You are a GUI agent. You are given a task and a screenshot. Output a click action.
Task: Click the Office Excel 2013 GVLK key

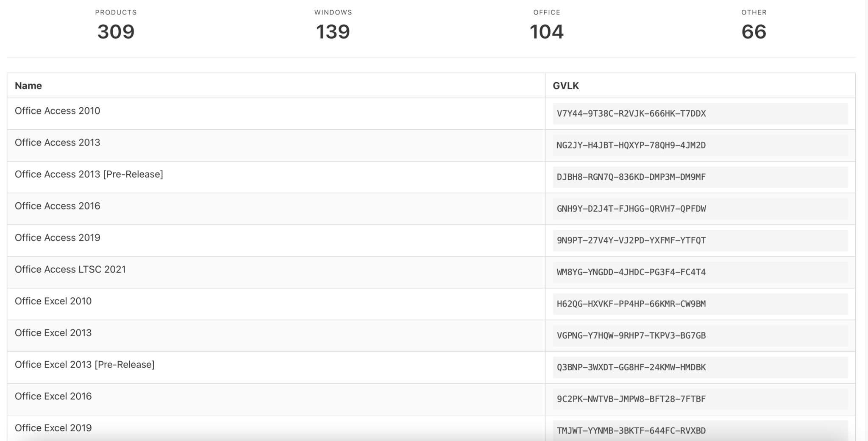coord(631,335)
